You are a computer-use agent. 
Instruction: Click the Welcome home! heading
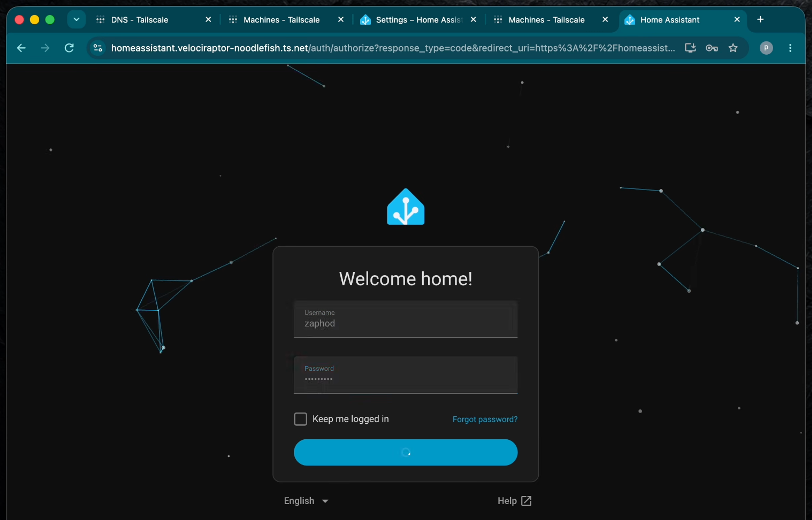[x=406, y=279]
